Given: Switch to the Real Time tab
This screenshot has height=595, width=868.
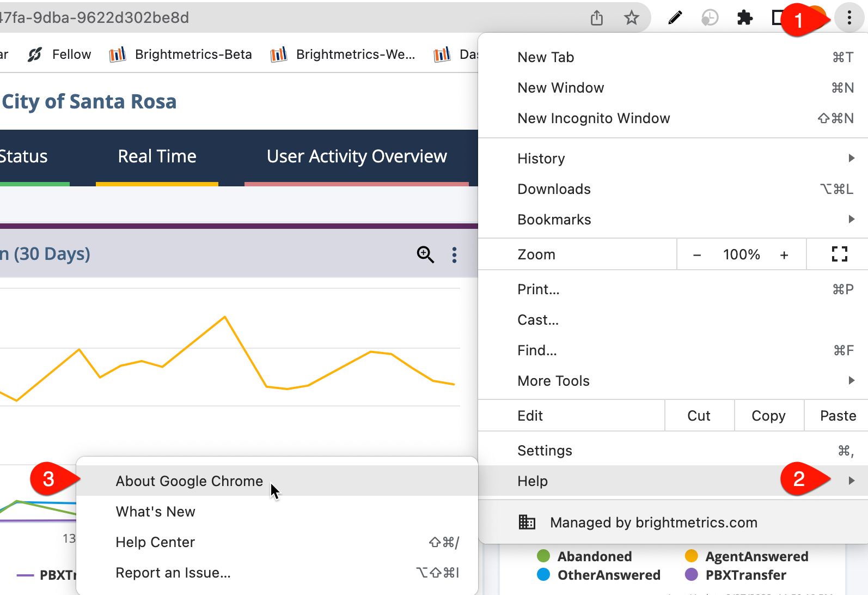Looking at the screenshot, I should click(157, 156).
